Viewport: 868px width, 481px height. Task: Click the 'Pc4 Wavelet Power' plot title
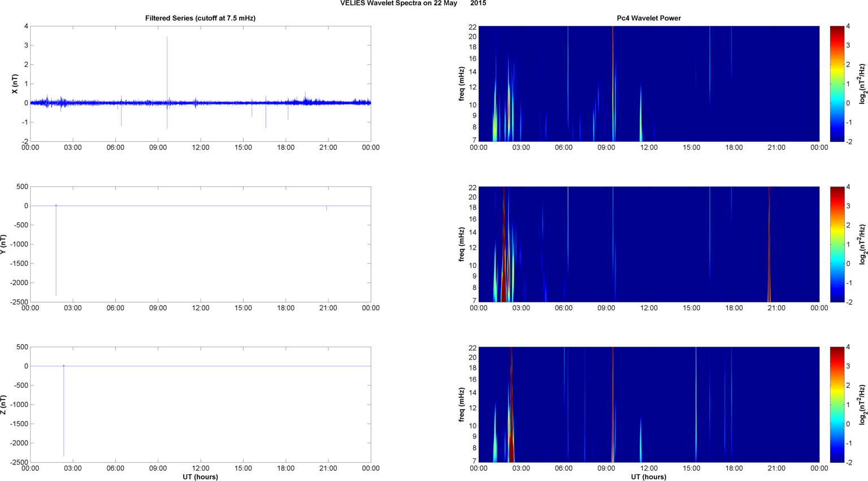(648, 18)
